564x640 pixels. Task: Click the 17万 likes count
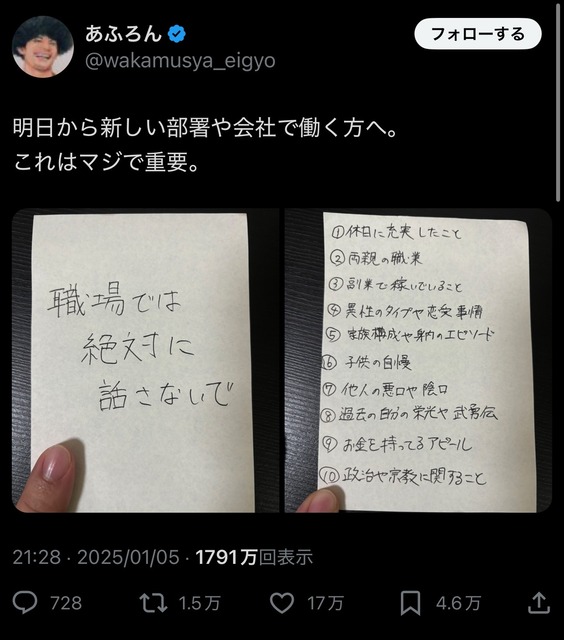click(325, 603)
